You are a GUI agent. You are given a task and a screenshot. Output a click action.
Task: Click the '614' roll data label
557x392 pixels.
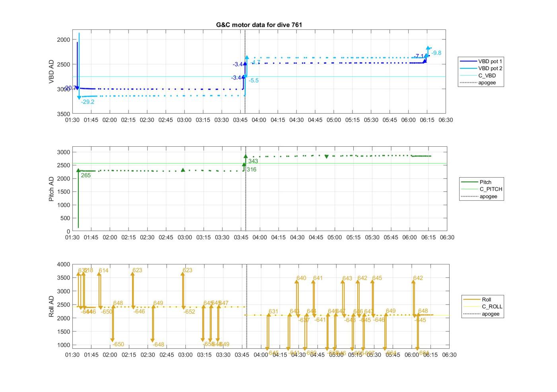click(103, 270)
